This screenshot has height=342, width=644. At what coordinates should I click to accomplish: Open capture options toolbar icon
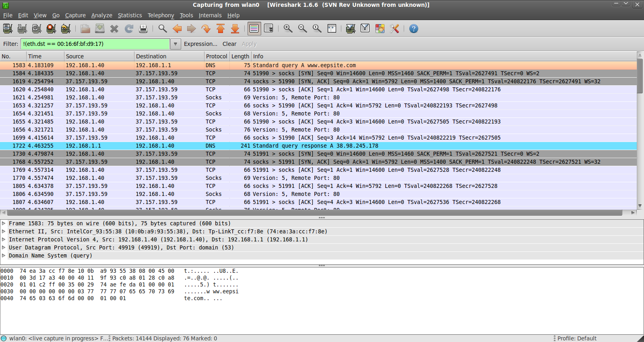tap(22, 29)
